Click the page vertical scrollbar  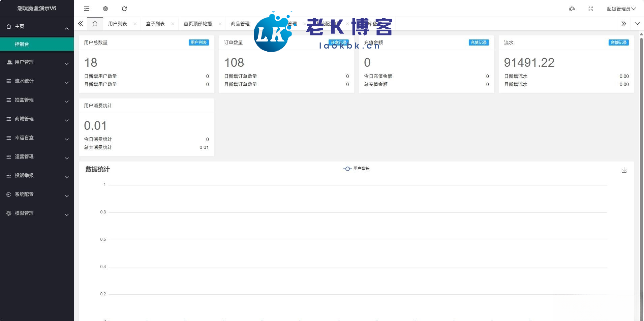click(641, 169)
